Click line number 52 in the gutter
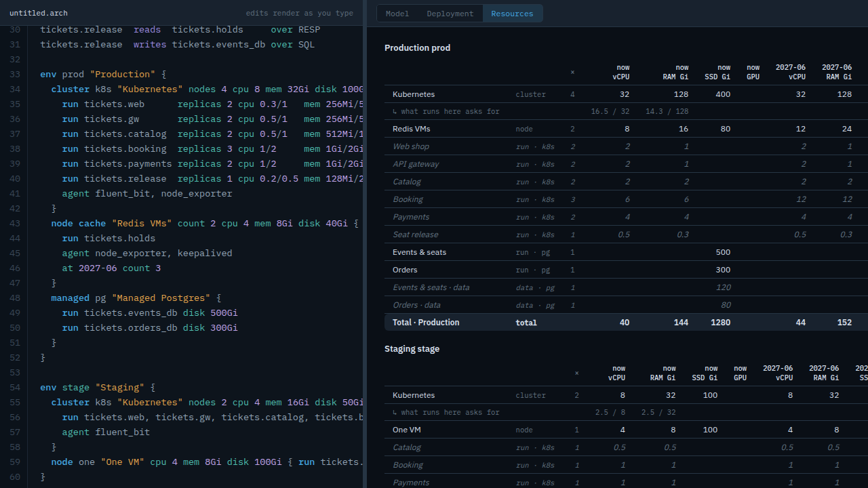The width and height of the screenshot is (868, 488). coord(15,358)
